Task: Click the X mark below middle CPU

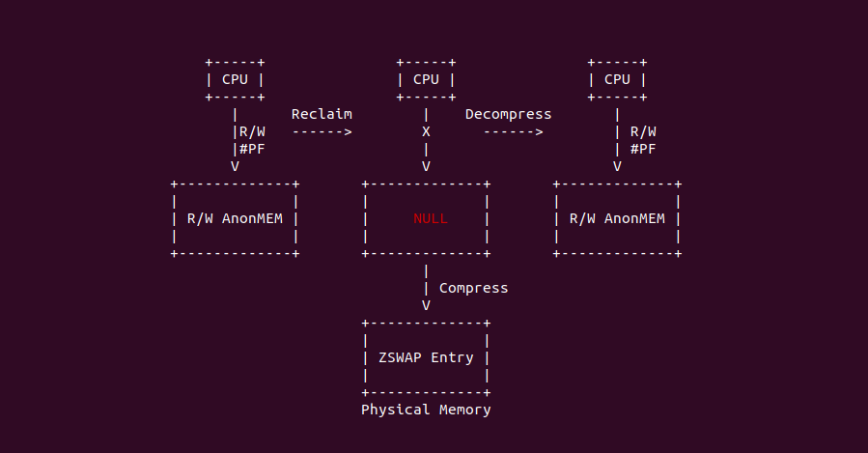Action: coord(426,132)
